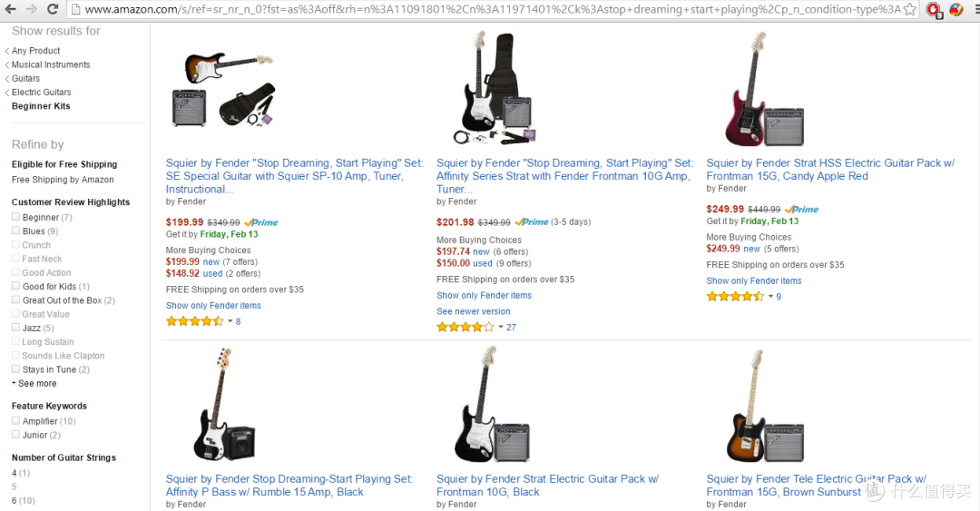Click the star rating with 27 reviews
This screenshot has width=980, height=511.
pos(465,327)
